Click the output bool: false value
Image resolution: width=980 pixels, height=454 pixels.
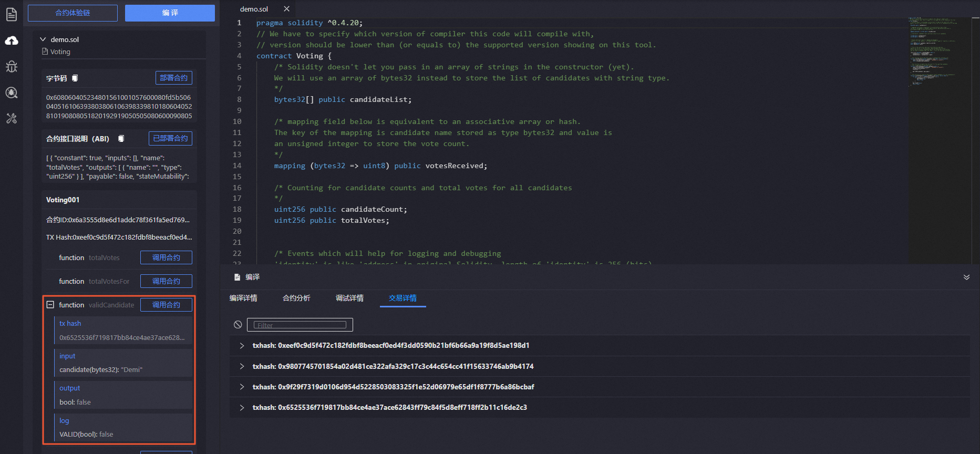(x=75, y=402)
